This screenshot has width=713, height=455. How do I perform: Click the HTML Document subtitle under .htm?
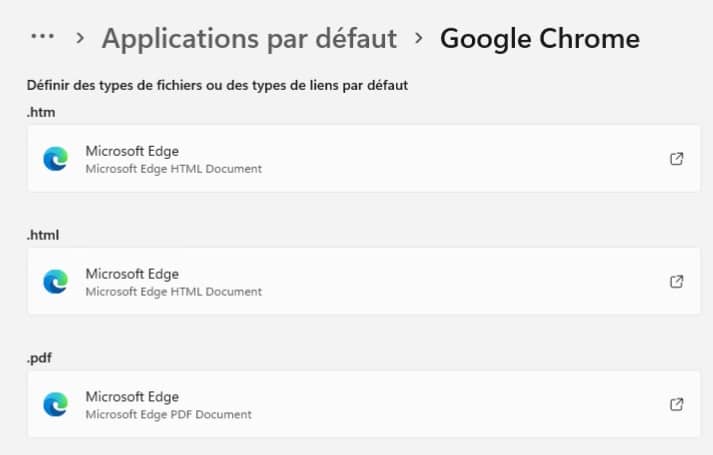(173, 169)
